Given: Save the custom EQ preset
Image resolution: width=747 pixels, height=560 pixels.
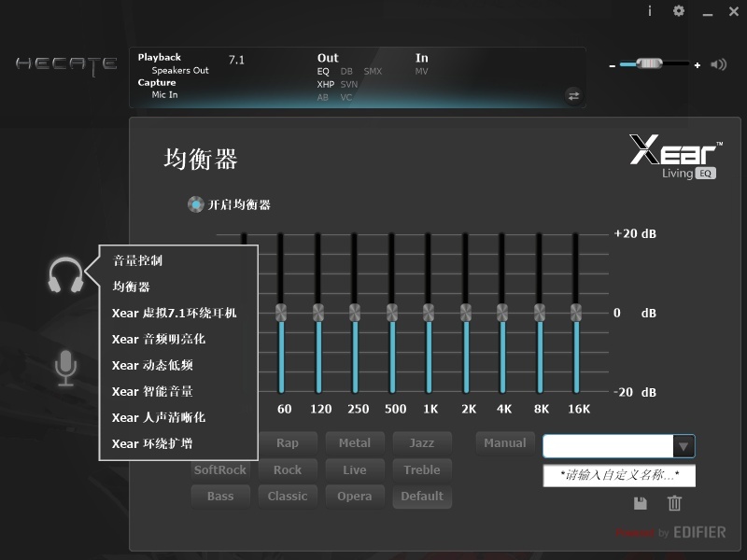Looking at the screenshot, I should [641, 503].
